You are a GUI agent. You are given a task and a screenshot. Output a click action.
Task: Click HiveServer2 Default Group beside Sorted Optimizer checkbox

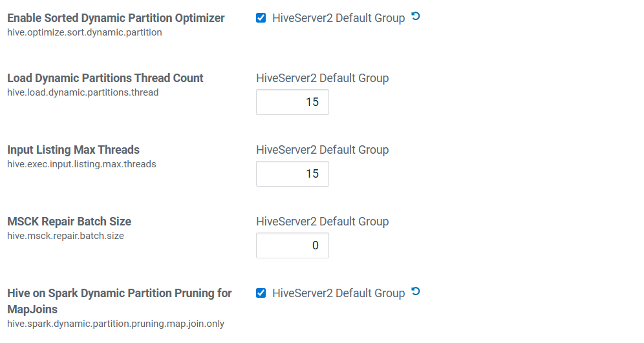(339, 18)
